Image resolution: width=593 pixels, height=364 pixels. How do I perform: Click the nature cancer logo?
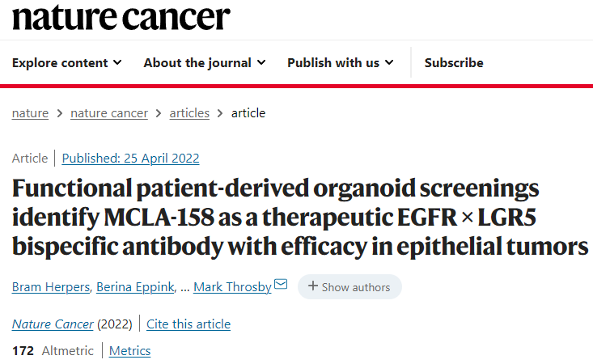click(x=121, y=17)
